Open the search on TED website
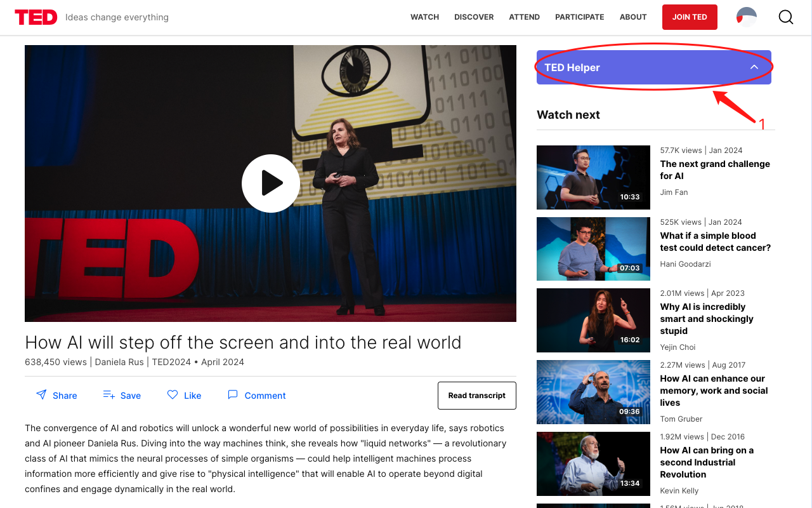This screenshot has width=812, height=508. click(x=785, y=17)
